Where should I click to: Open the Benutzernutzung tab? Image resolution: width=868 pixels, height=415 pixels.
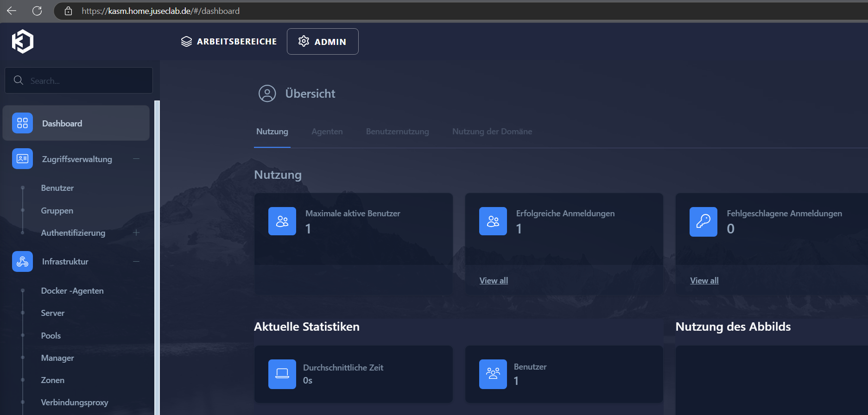coord(398,132)
